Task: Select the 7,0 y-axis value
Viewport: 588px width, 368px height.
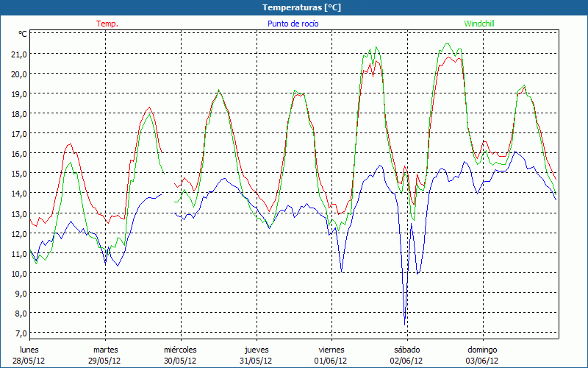Action: (18, 333)
